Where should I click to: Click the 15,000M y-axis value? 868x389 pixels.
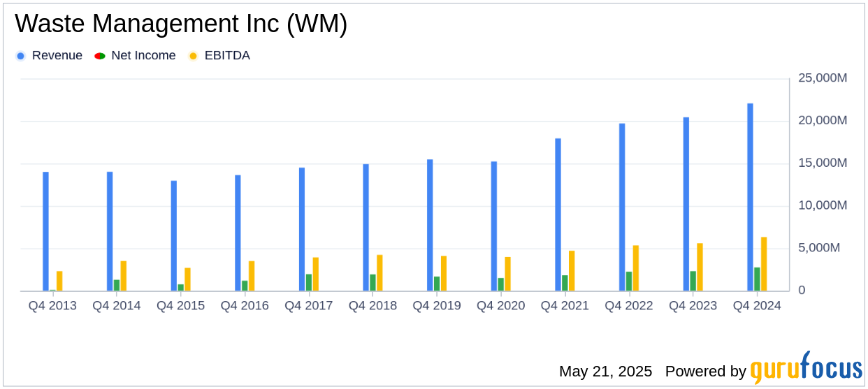[823, 163]
